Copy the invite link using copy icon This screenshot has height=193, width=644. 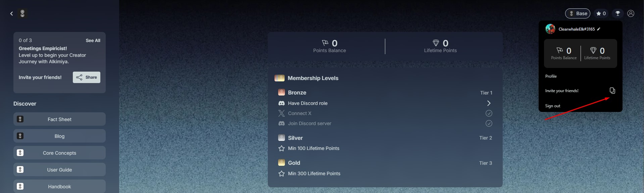tap(612, 91)
